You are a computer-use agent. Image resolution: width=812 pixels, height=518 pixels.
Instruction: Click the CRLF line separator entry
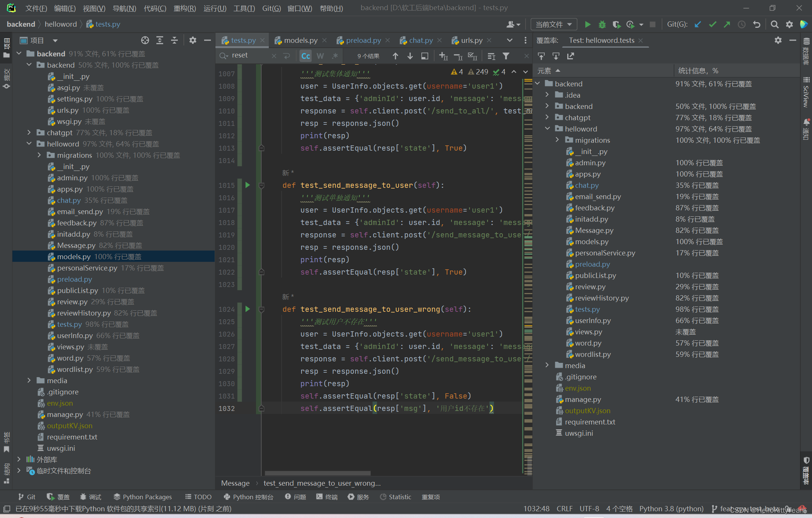[564, 509]
